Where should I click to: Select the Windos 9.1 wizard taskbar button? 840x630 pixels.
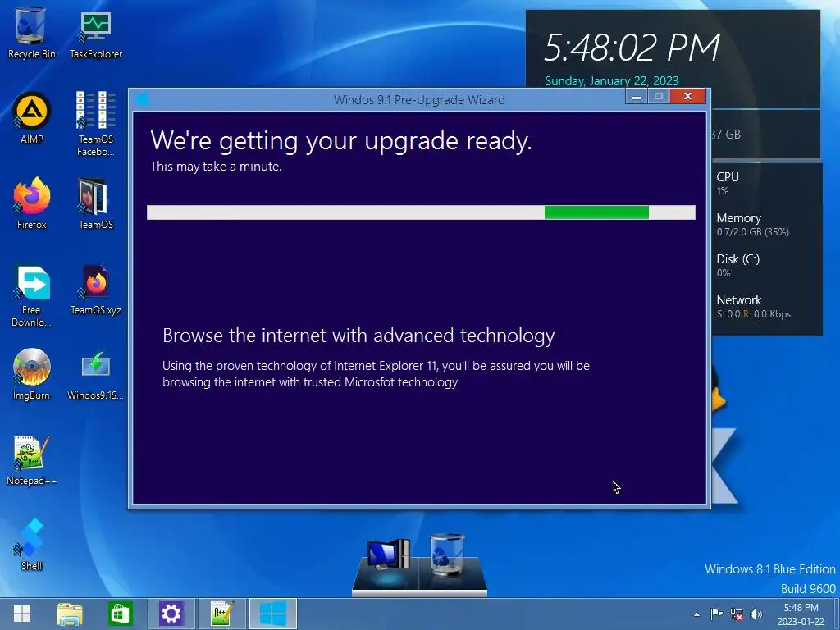click(272, 614)
